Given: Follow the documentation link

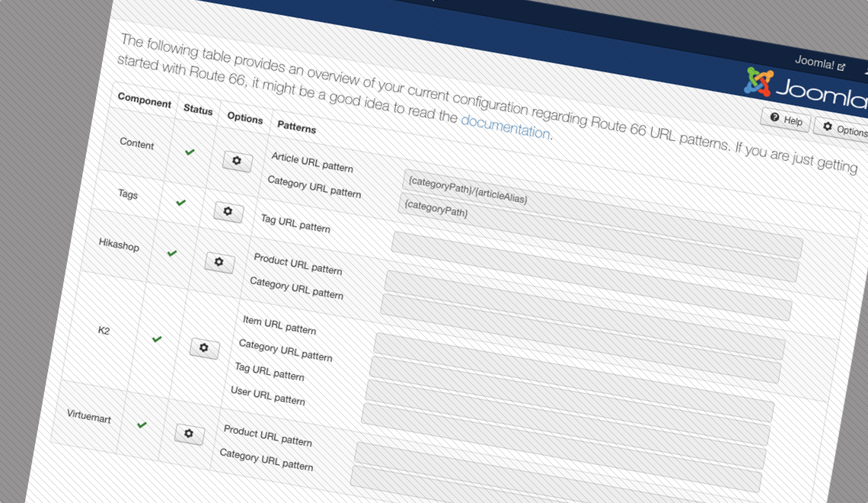Looking at the screenshot, I should [x=506, y=127].
